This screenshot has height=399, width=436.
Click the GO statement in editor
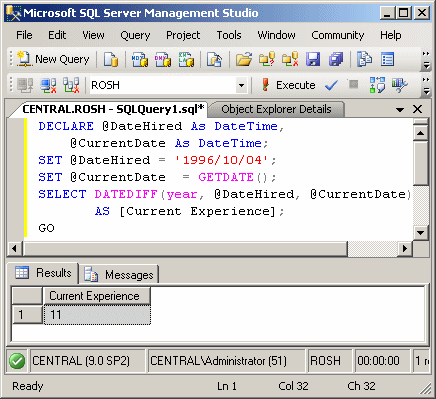point(46,228)
